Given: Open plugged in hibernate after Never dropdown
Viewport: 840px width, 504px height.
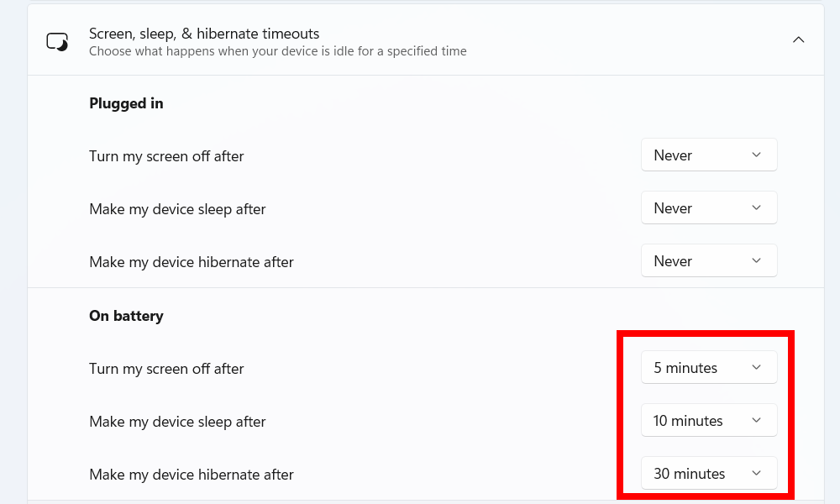Looking at the screenshot, I should (708, 261).
